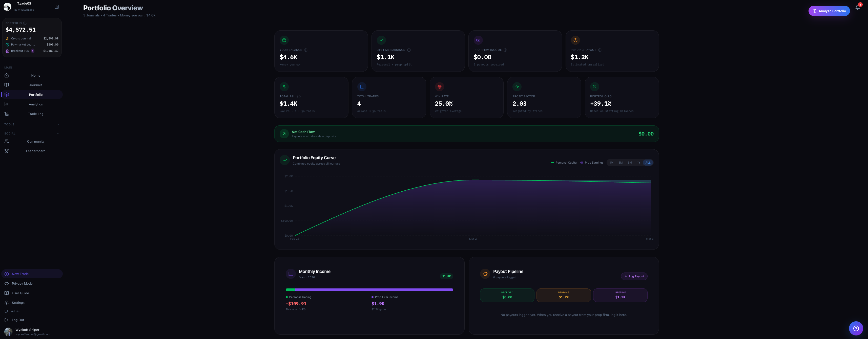Toggle the Prop Earnings legend item
The image size is (868, 339).
point(592,163)
